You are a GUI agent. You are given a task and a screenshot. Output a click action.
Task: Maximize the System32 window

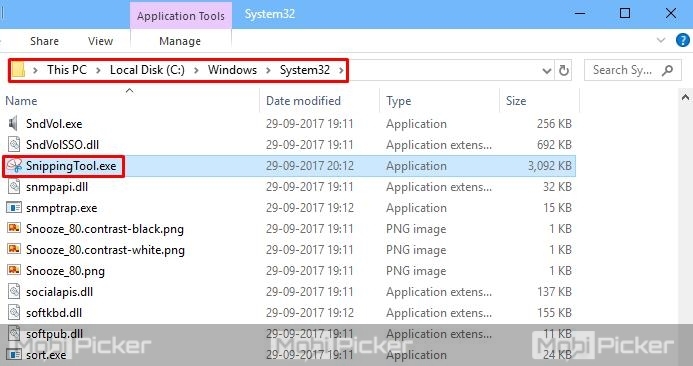coord(625,14)
